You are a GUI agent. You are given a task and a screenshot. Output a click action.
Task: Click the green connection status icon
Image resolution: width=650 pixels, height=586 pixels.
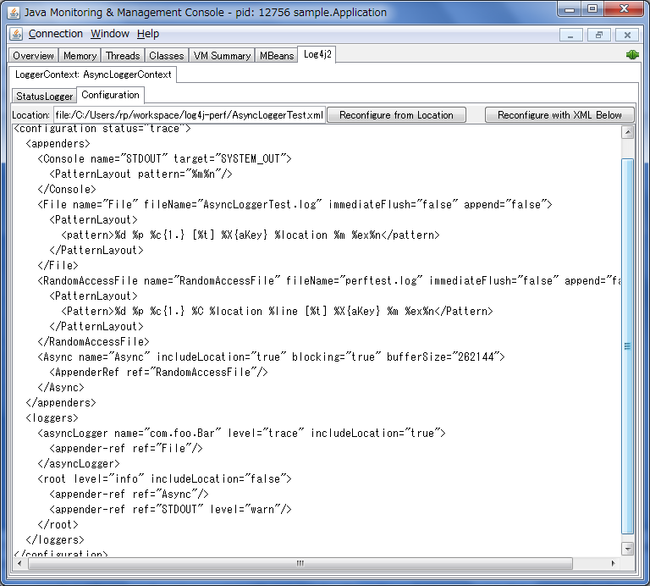(632, 55)
